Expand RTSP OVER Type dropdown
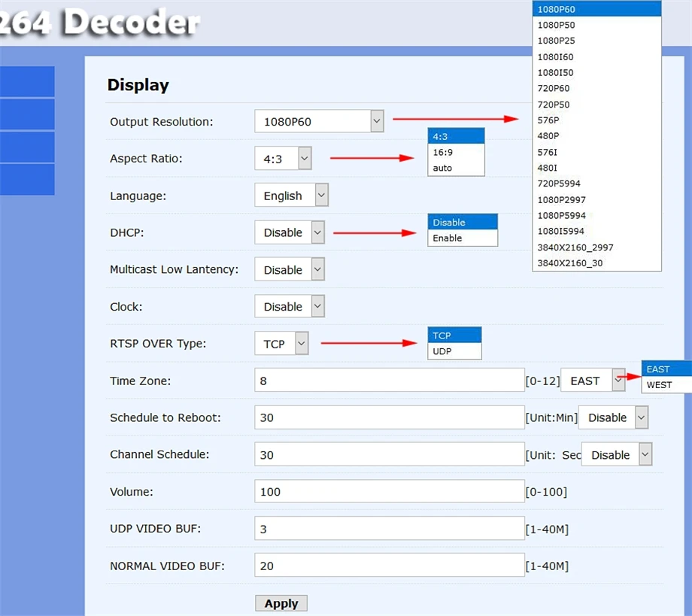 [281, 344]
